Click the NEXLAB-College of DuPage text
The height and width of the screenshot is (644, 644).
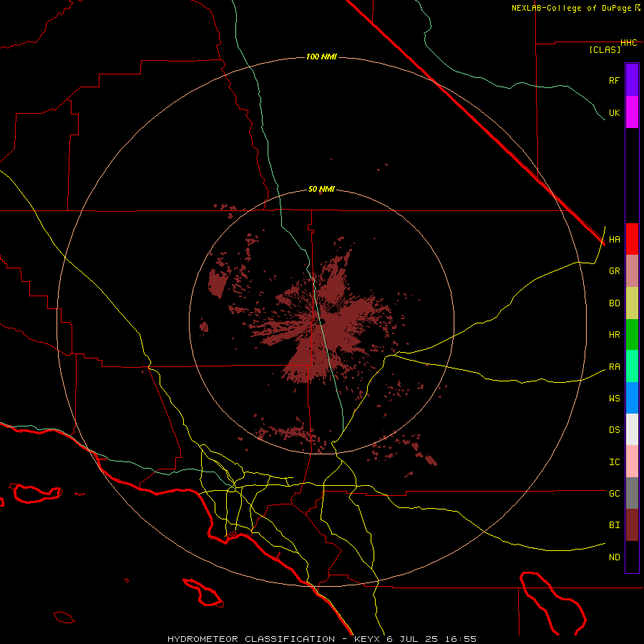click(x=572, y=8)
